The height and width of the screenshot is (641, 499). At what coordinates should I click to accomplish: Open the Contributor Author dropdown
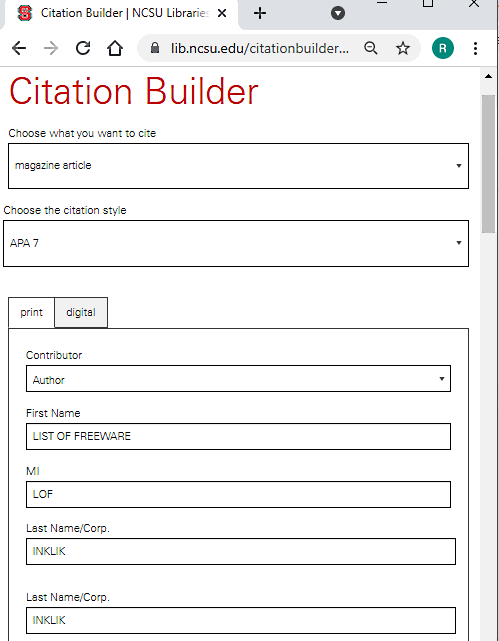[x=238, y=379]
